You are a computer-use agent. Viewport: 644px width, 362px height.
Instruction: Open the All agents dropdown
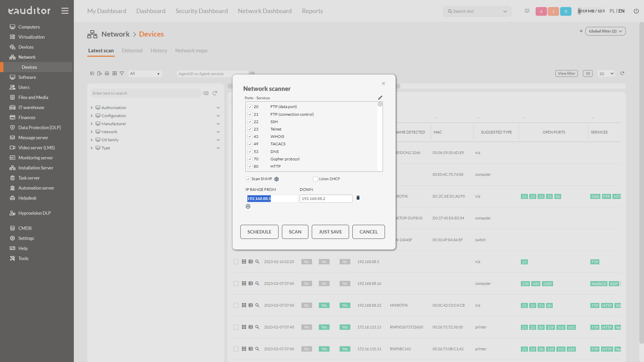[x=145, y=74]
